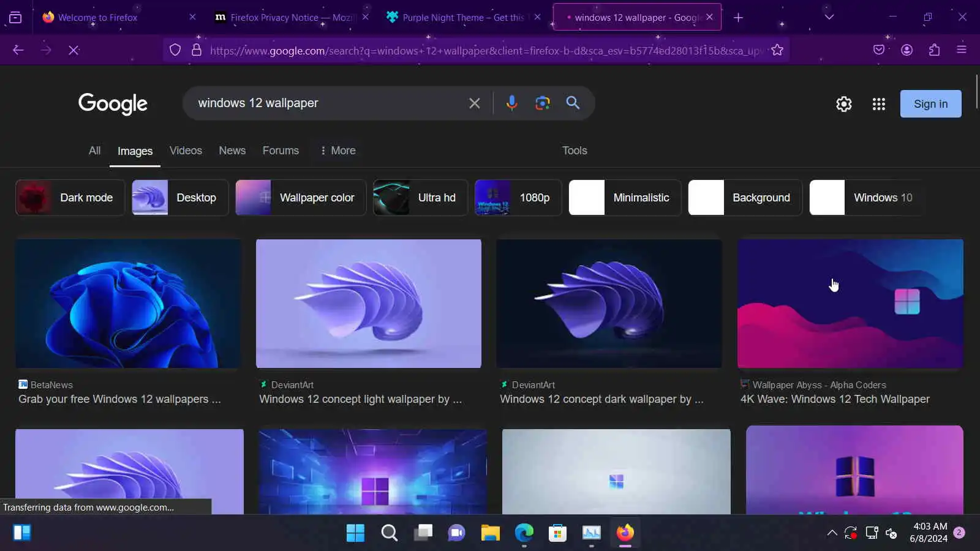Show Videos search results
The height and width of the screenshot is (551, 980).
coord(186,151)
